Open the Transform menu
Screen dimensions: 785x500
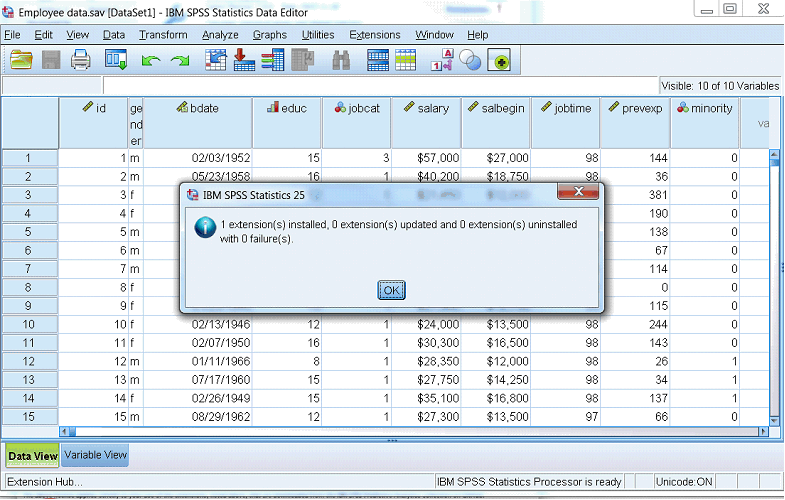pyautogui.click(x=163, y=35)
